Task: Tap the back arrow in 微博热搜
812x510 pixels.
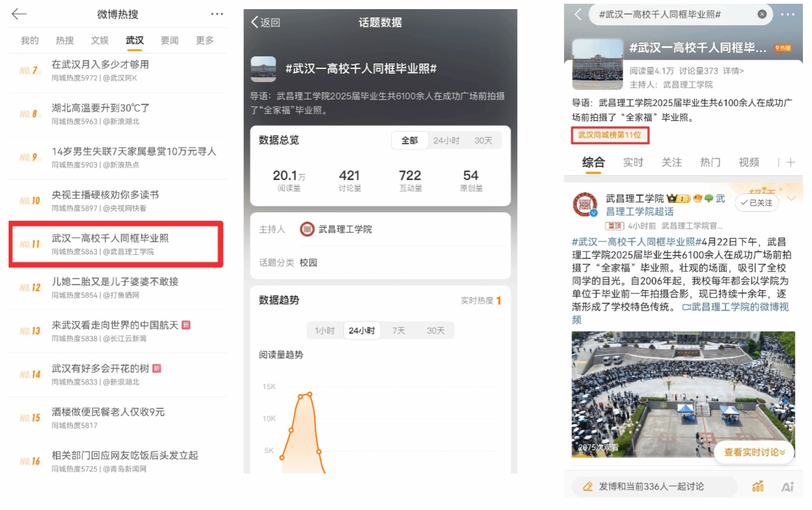Action: [x=19, y=14]
